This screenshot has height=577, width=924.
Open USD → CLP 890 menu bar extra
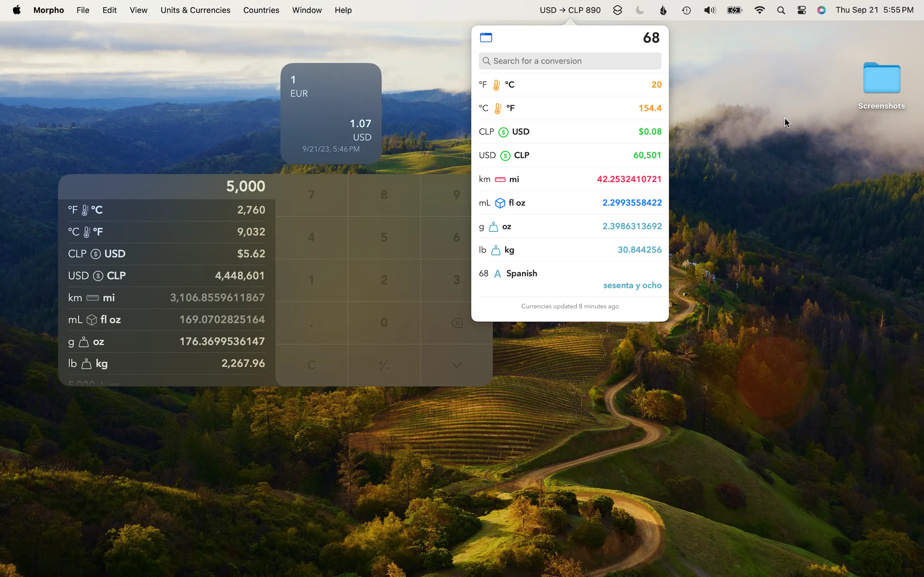[x=570, y=10]
